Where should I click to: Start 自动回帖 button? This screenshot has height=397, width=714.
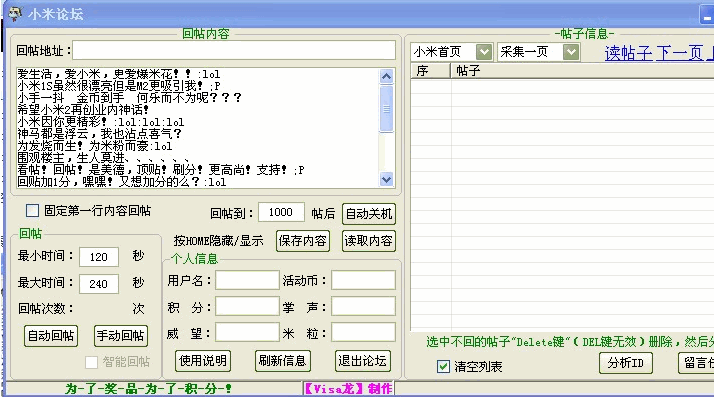pos(51,336)
